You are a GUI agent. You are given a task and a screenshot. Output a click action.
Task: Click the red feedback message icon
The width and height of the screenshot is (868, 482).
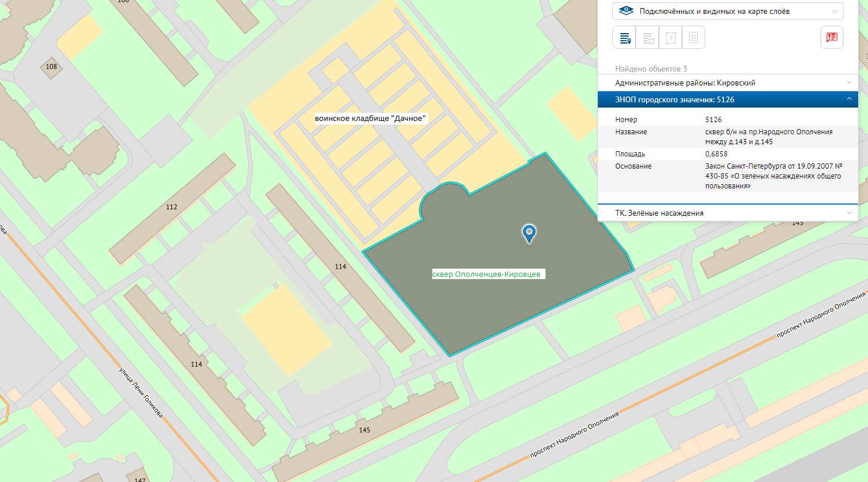[x=831, y=37]
